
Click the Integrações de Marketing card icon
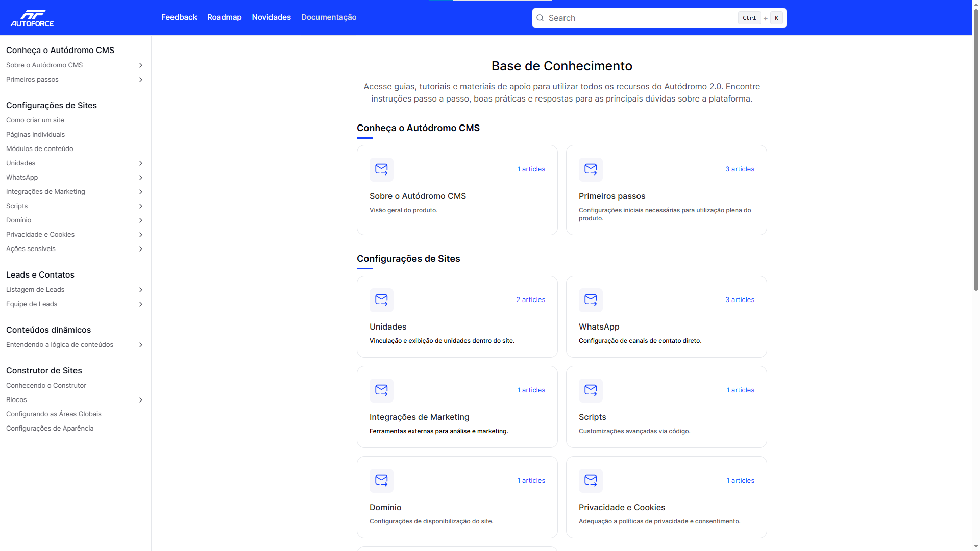point(381,390)
